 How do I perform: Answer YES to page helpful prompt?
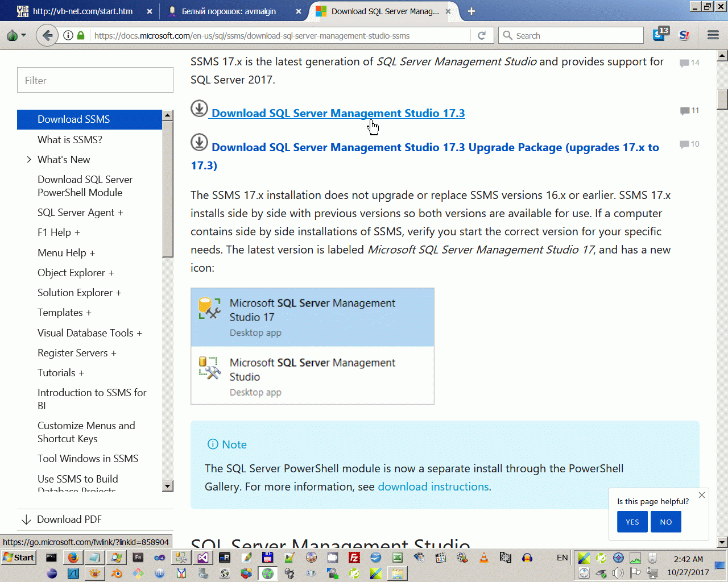point(632,522)
